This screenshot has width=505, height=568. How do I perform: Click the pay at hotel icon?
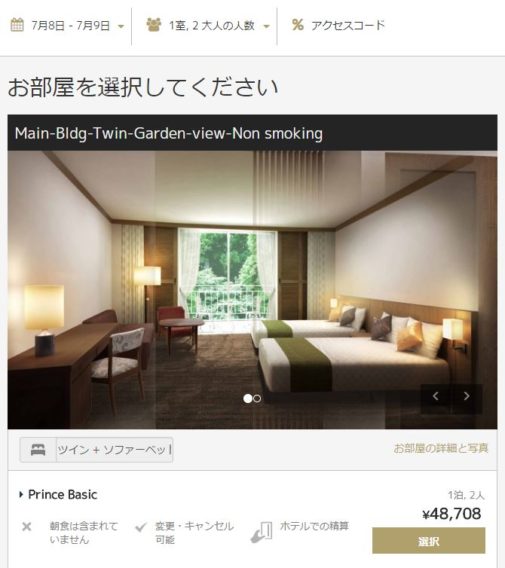click(x=262, y=532)
